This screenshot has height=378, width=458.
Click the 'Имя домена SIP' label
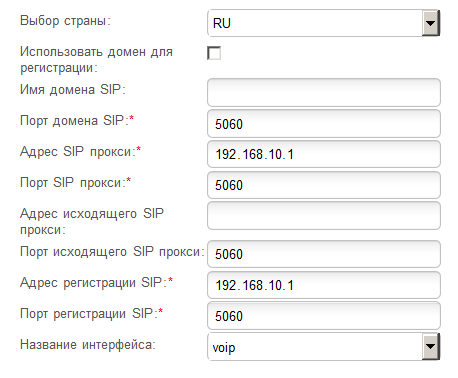73,90
